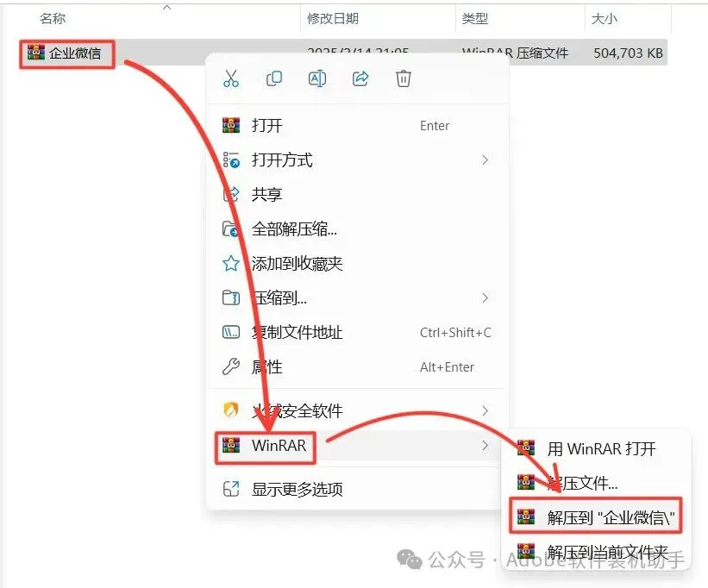Click the 火绒 shield icon

pos(231,410)
